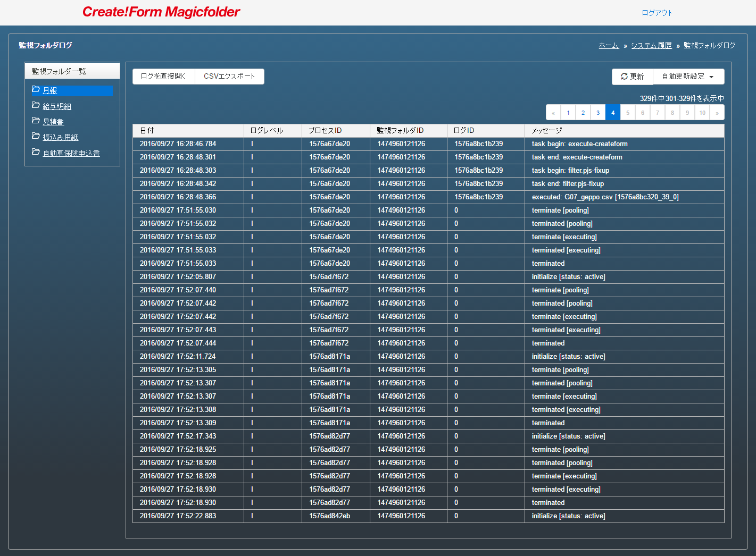Screen dimensions: 756x556
Task: Select the 'task end: execute-createform' message
Action: tap(577, 157)
